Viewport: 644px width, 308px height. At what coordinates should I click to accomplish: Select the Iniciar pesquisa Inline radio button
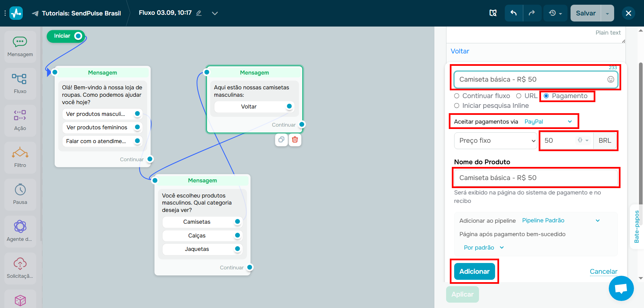point(457,105)
